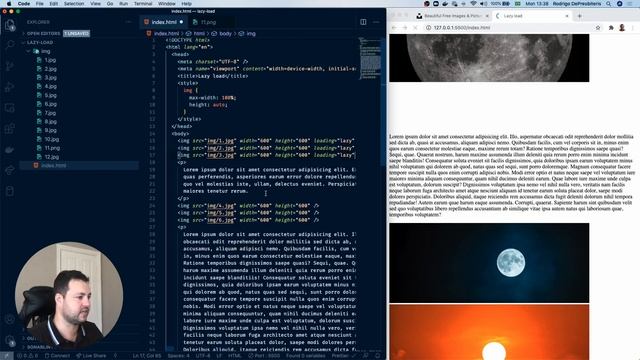Open 10.jpg in file explorer
Viewport: 640px width, 360px height.
[51, 139]
